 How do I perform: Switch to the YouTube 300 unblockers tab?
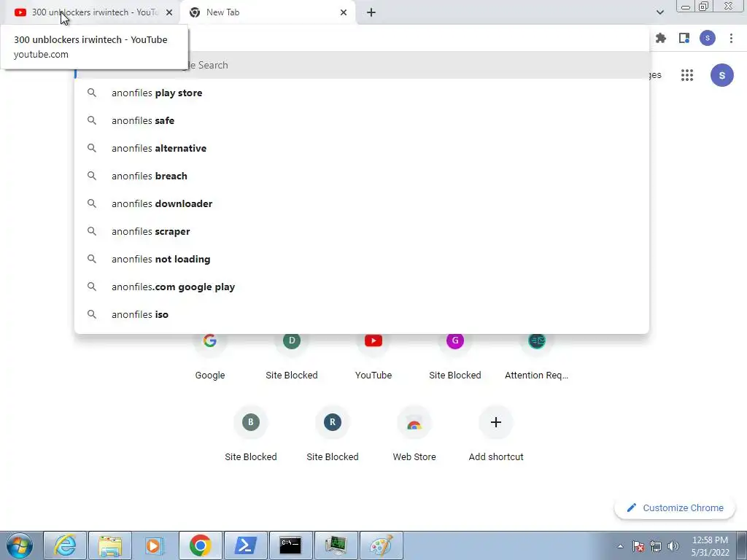coord(90,12)
